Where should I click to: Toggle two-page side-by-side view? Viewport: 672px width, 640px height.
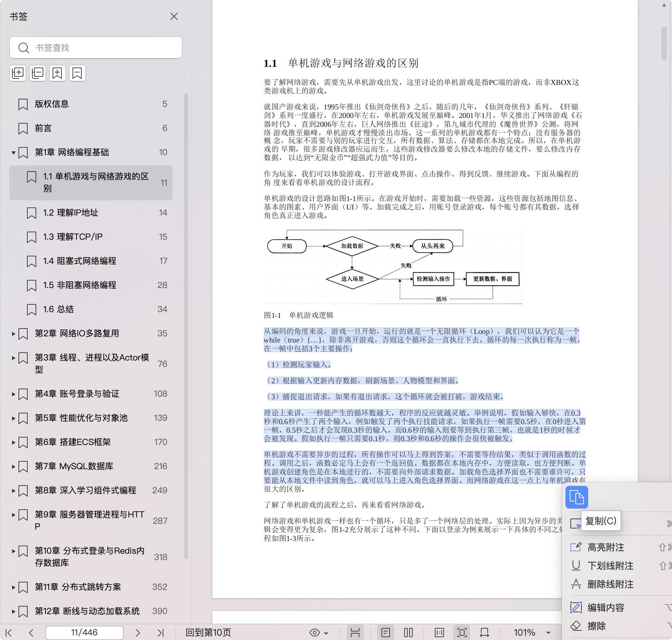click(408, 633)
